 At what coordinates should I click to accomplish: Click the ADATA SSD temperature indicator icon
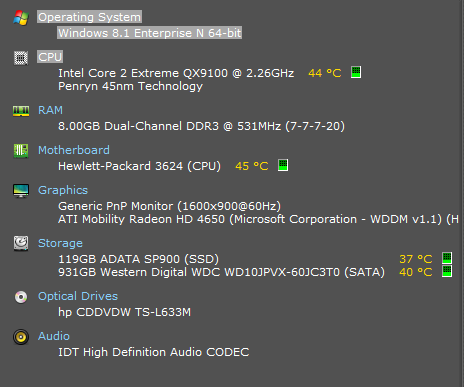[447, 258]
